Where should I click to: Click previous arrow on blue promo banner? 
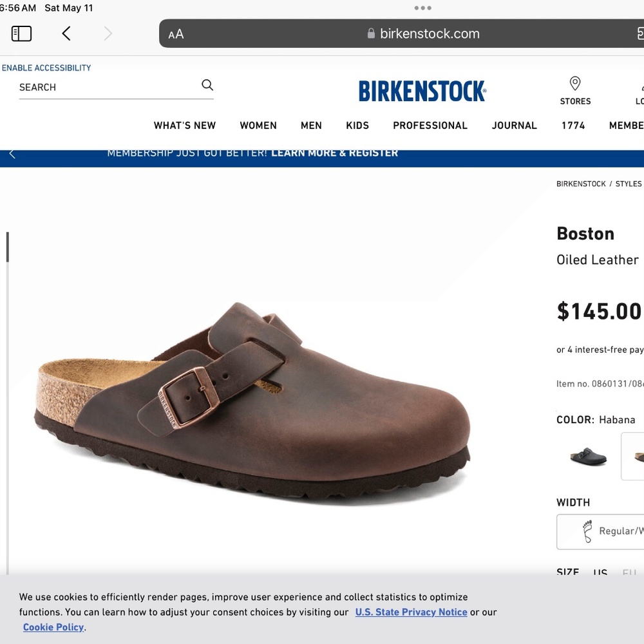tap(12, 154)
